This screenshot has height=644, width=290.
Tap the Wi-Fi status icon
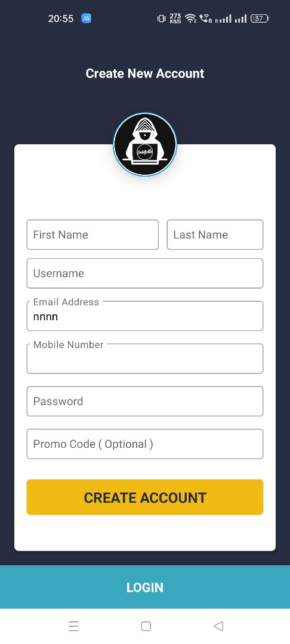190,18
